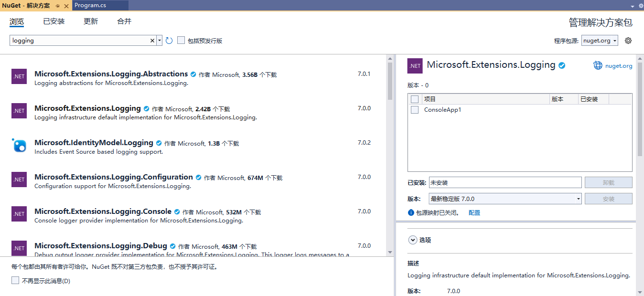Enable the include prerelease checkbox
The width and height of the screenshot is (644, 296).
coord(181,41)
